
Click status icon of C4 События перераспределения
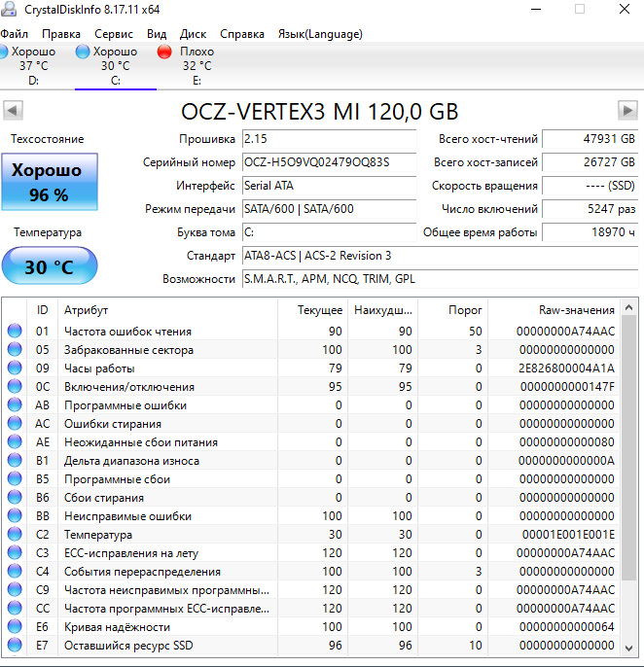click(x=15, y=572)
